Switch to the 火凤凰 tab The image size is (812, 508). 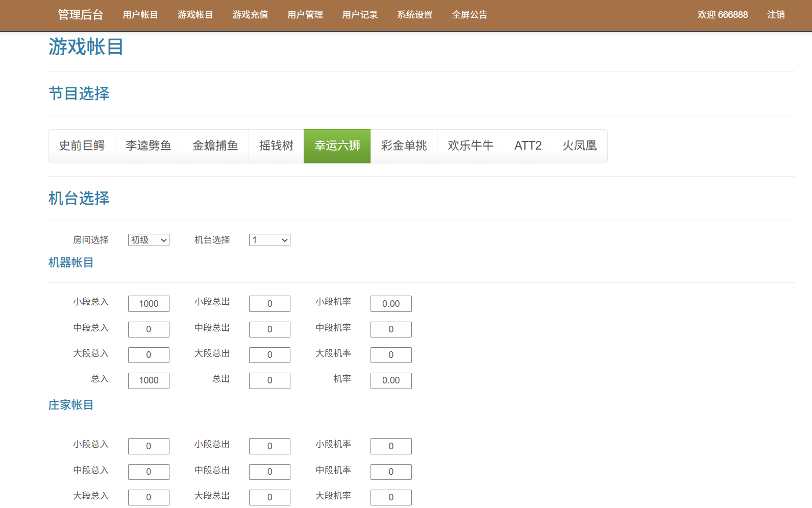(580, 146)
